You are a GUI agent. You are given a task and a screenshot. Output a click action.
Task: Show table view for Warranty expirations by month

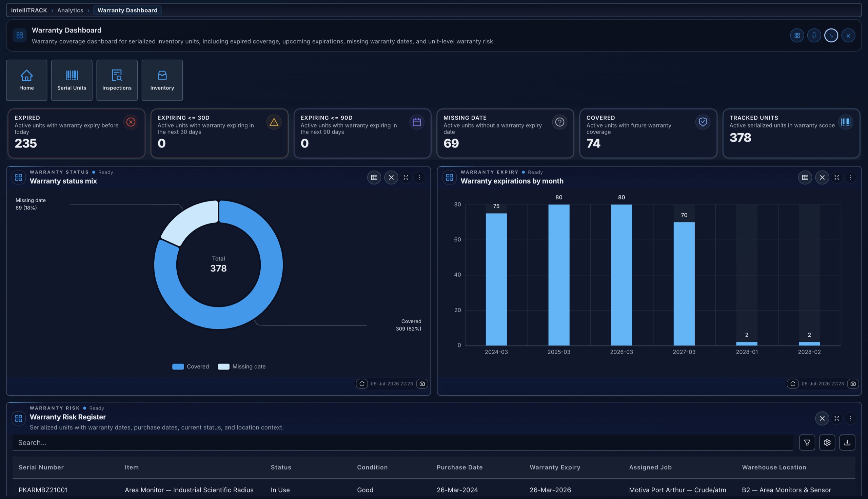(x=805, y=178)
